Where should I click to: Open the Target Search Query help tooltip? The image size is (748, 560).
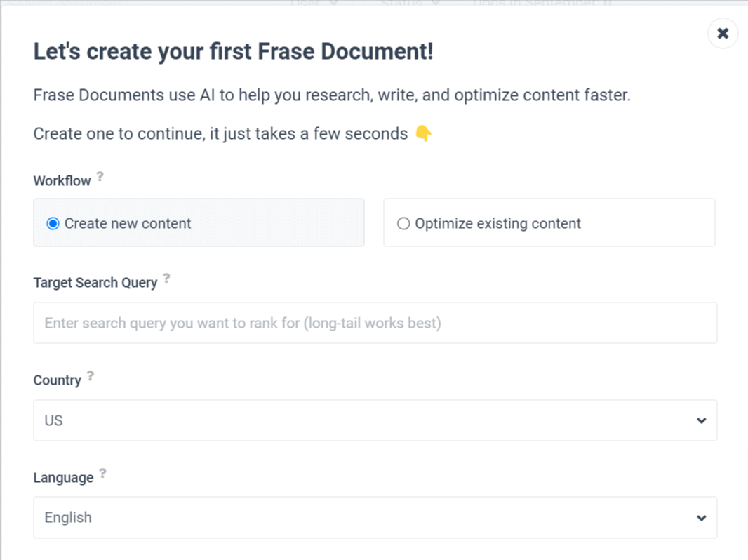point(166,278)
